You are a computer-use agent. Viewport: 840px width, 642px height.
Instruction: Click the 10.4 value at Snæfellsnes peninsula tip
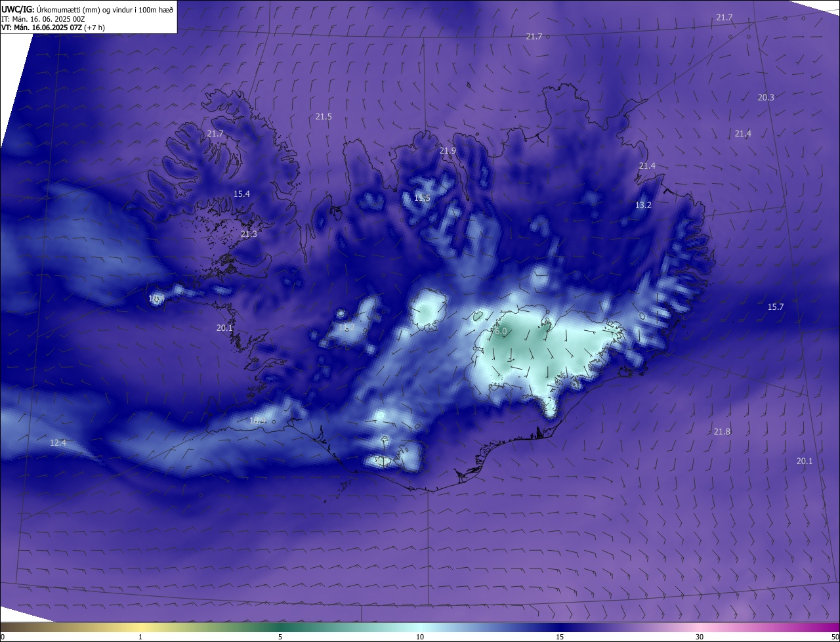(156, 298)
